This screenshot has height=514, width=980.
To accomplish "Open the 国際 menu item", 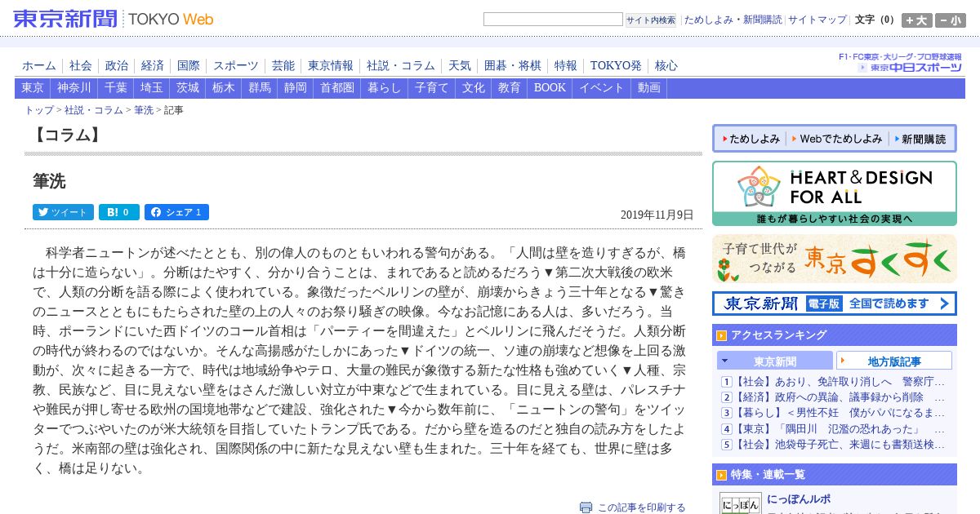I will click(189, 66).
